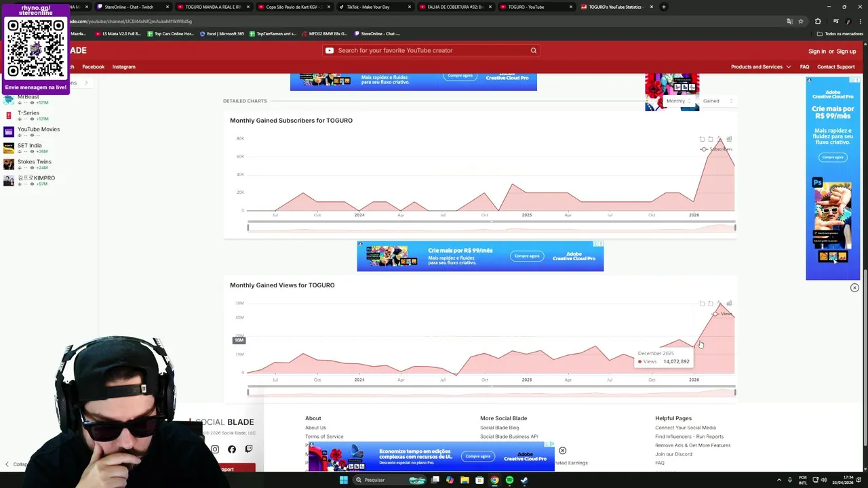This screenshot has width=868, height=488.
Task: Open Social Blade Blog link
Action: [x=500, y=428]
